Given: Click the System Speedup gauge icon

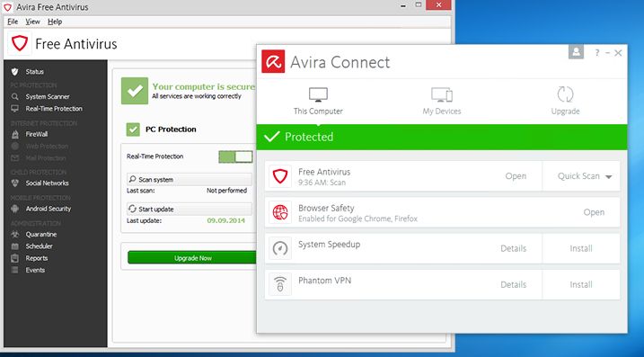Looking at the screenshot, I should point(280,248).
